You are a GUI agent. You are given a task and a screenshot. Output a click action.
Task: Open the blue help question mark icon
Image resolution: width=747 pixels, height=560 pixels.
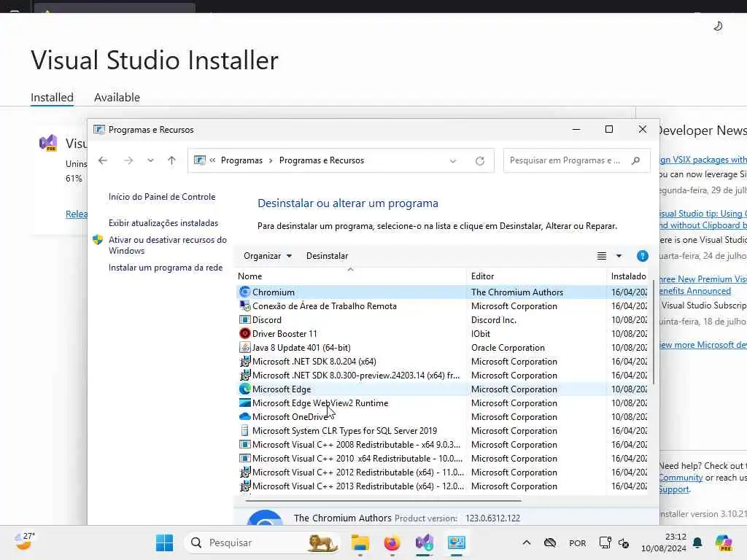(x=642, y=256)
